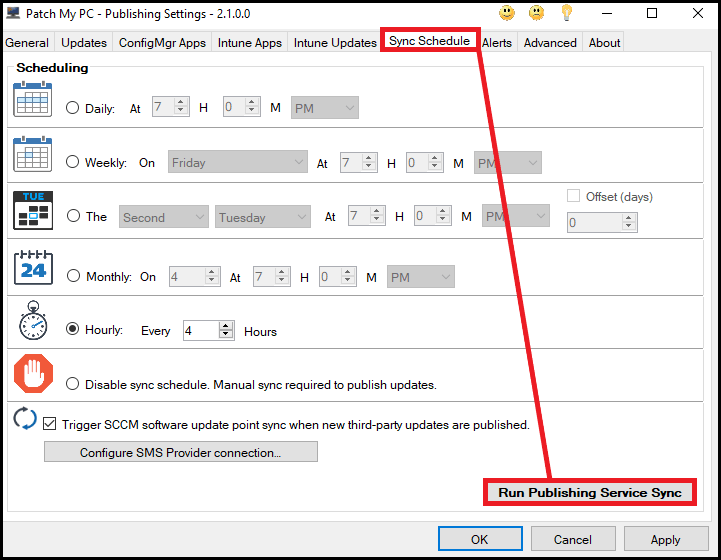
Task: Switch to the General tab
Action: [27, 42]
